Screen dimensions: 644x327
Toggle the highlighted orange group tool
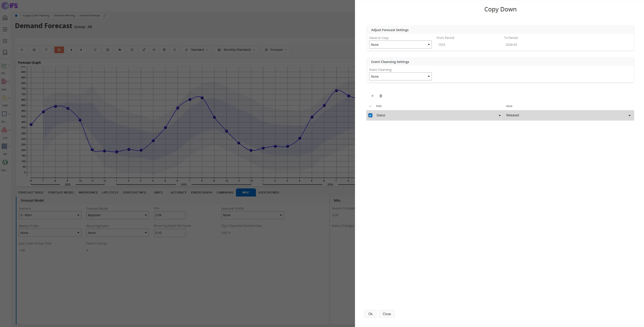[x=59, y=50]
